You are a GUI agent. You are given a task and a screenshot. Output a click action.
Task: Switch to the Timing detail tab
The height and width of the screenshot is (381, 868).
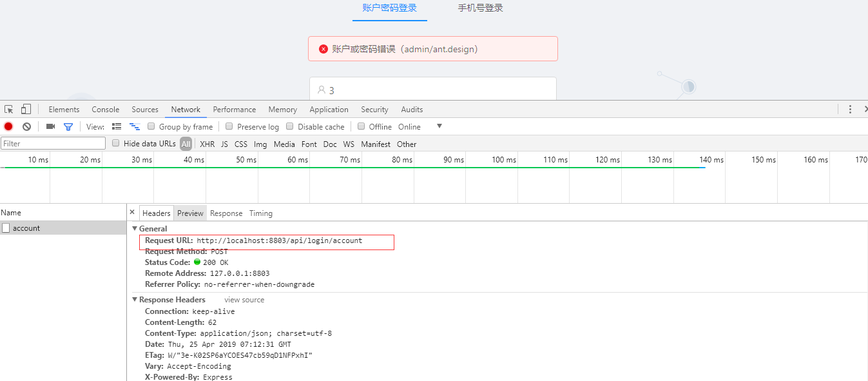261,213
